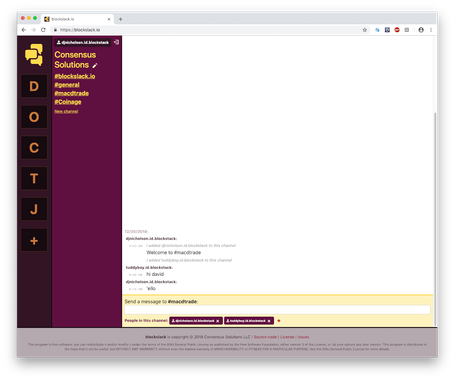
Task: Click the chat area vertical scrollbar
Action: point(435,218)
